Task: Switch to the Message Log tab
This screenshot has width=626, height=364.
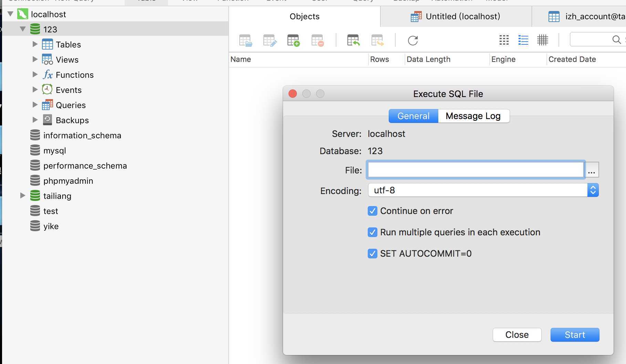Action: tap(473, 116)
